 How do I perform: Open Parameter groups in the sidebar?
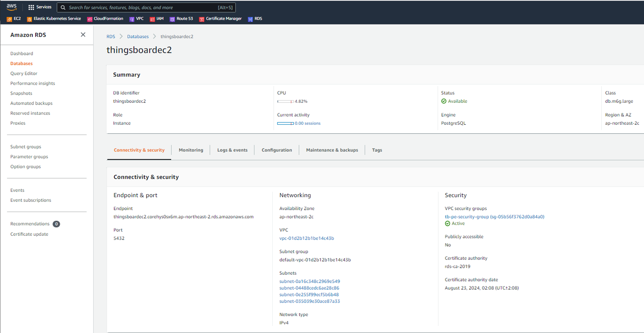point(29,157)
